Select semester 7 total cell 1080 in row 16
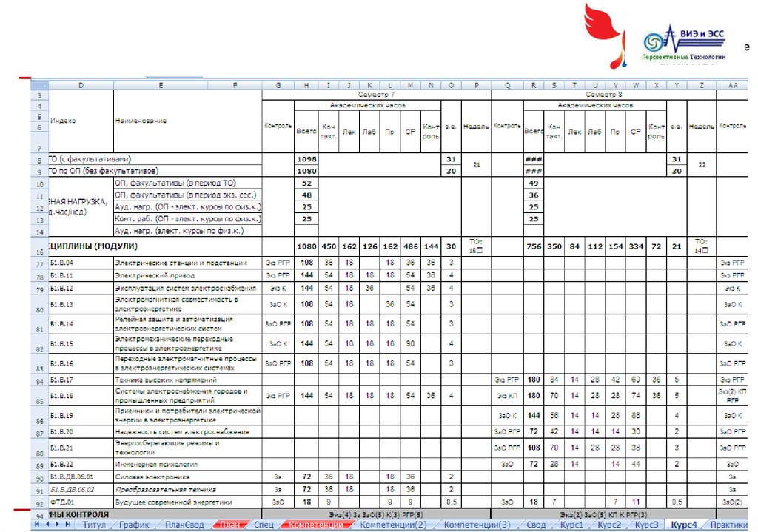Image resolution: width=758 pixels, height=532 pixels. [x=306, y=246]
